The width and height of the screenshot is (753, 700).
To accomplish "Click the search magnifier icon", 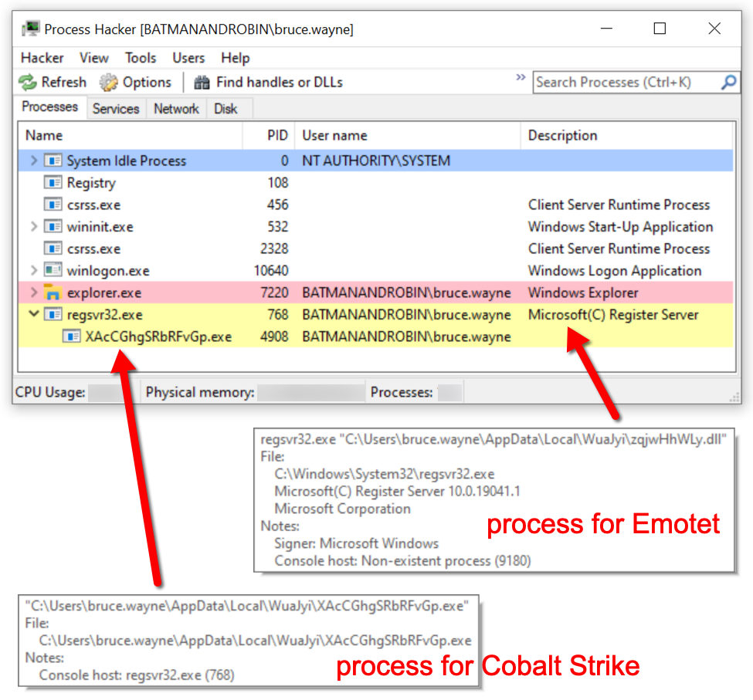I will click(x=728, y=83).
